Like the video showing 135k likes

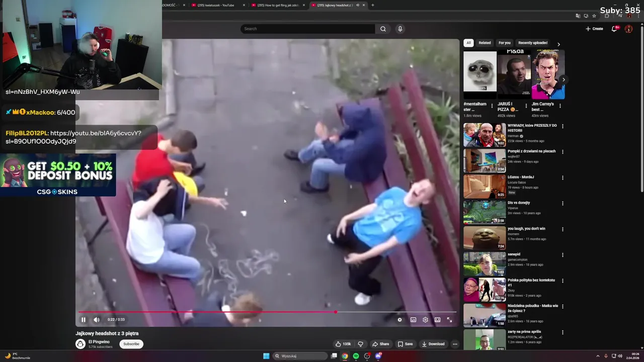(x=344, y=344)
